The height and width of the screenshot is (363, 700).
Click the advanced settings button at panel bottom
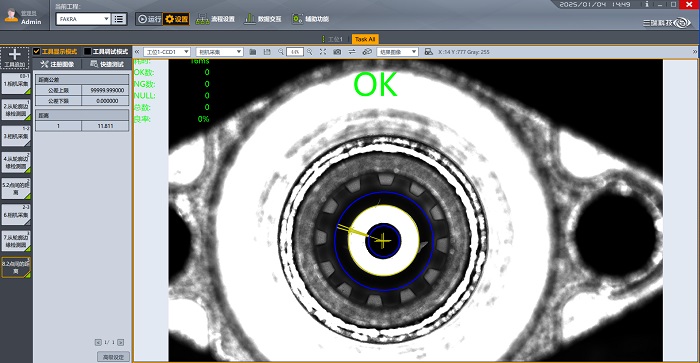pyautogui.click(x=113, y=357)
